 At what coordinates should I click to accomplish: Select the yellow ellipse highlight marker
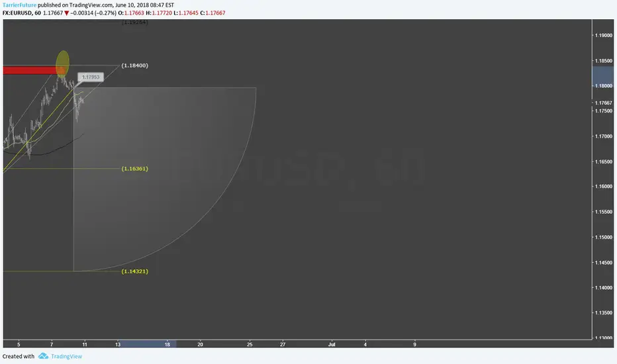[x=63, y=63]
